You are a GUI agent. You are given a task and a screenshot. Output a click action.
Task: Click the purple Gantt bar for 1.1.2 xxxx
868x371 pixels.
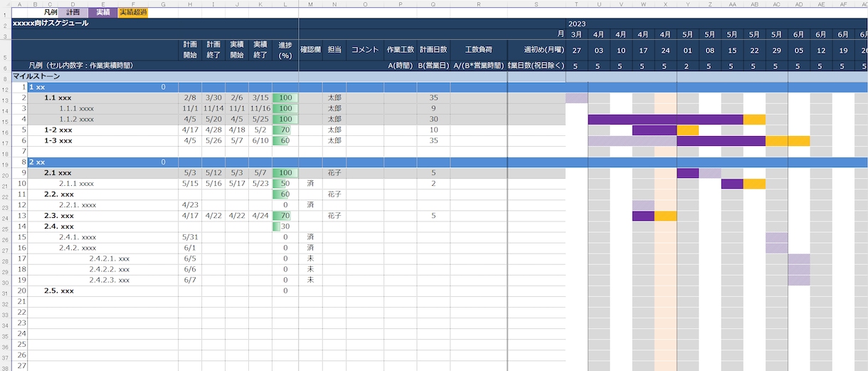[666, 119]
